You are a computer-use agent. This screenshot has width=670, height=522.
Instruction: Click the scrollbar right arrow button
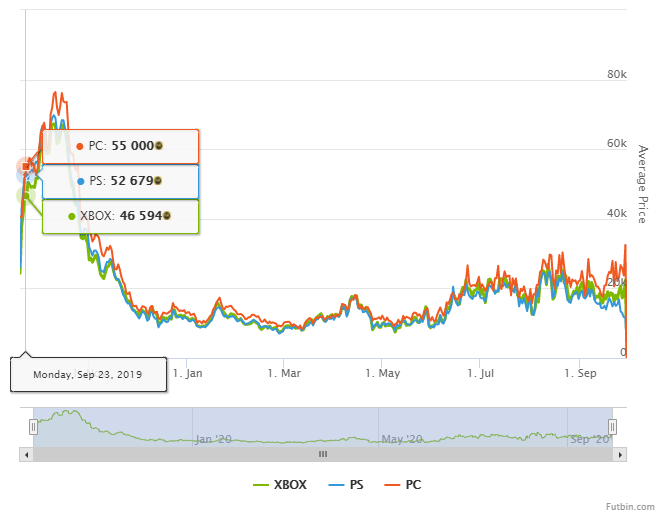620,455
